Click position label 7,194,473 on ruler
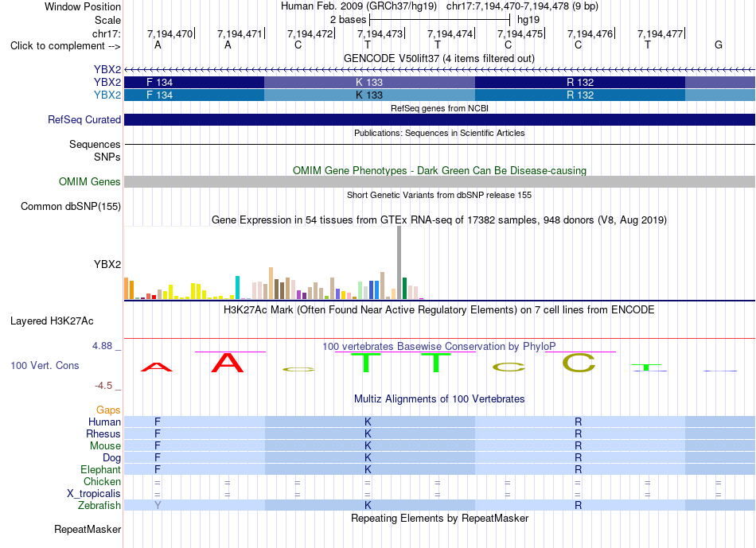The image size is (756, 548). (380, 33)
